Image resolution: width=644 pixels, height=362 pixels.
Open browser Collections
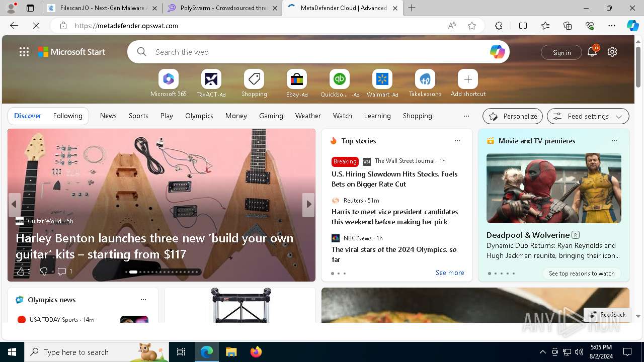tap(568, 26)
